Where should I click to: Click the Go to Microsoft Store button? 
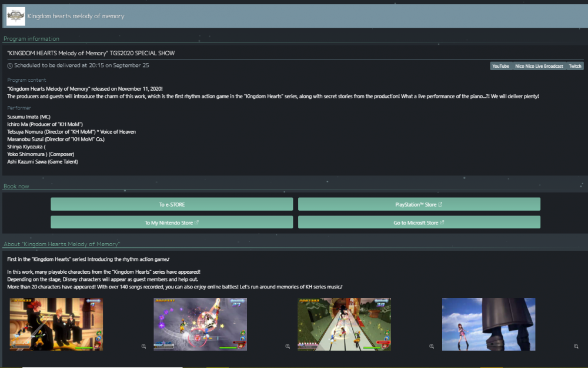[419, 223]
